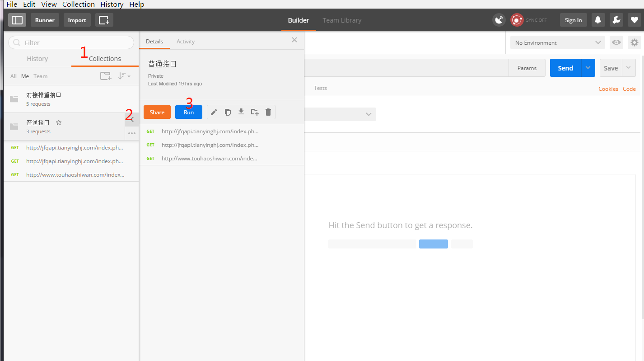Open details panel touhaoshiwan.com GET request

pos(222,158)
